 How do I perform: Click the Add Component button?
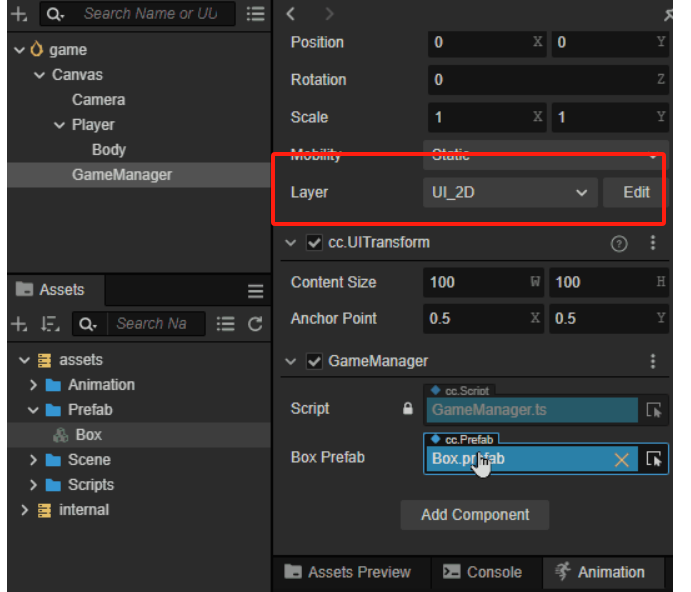475,515
